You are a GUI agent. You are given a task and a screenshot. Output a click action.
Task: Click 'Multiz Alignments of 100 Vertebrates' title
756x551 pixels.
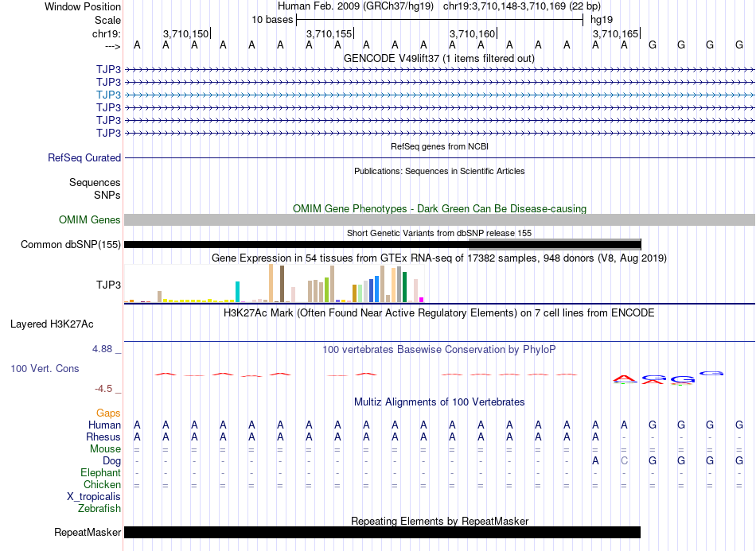[x=439, y=402]
